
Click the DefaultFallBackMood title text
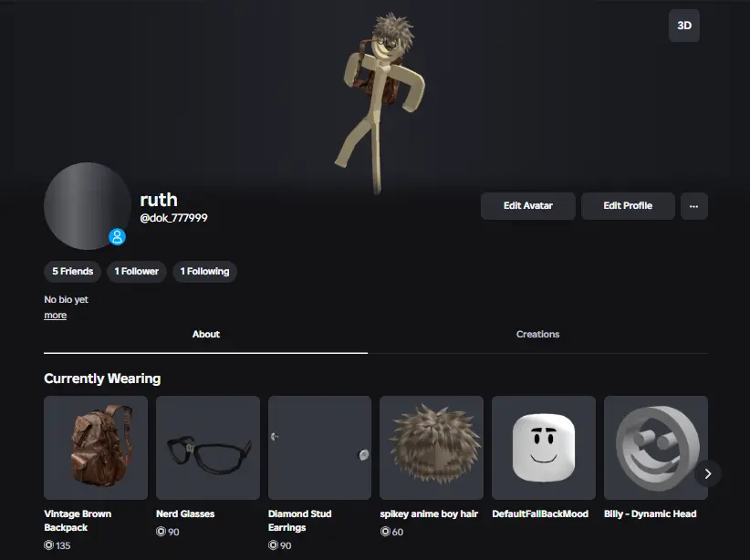click(x=540, y=514)
